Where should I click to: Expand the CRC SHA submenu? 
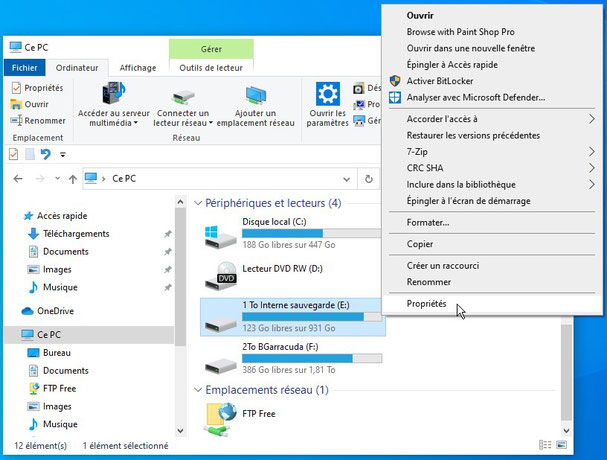(x=591, y=168)
